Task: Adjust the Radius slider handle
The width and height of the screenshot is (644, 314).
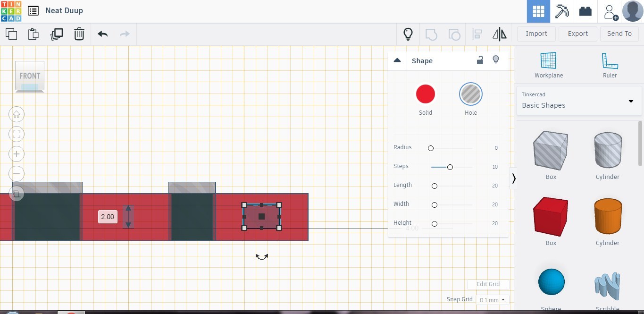Action: click(431, 148)
